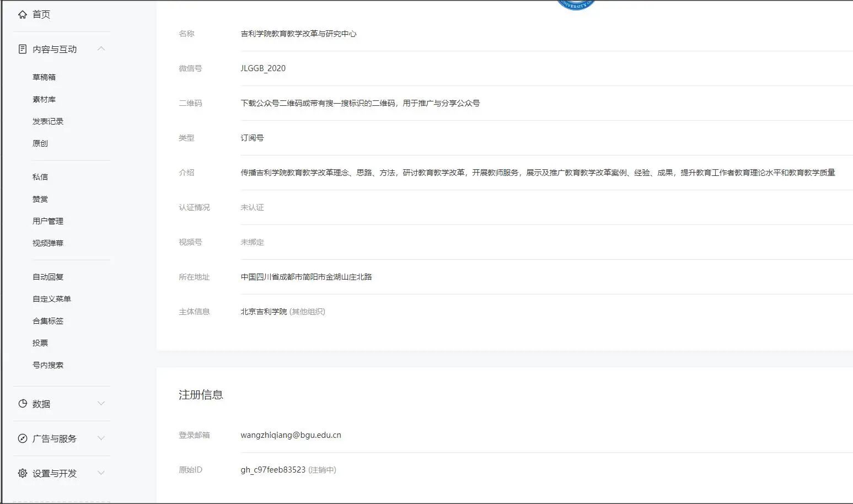
Task: Open 投票 in the sidebar
Action: click(x=40, y=343)
